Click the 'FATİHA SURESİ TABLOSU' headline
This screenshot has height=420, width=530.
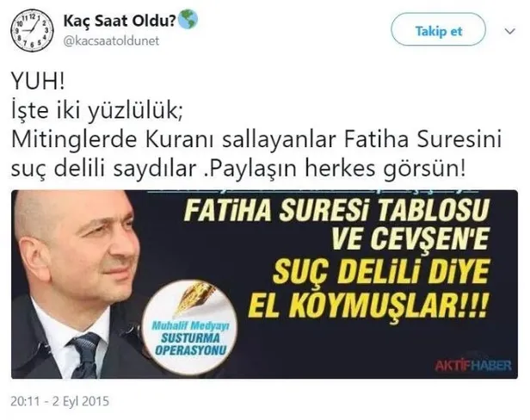coord(336,210)
